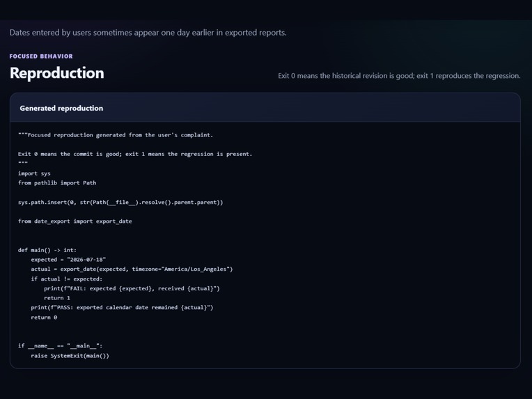This screenshot has width=532, height=399.
Task: Click the 'from date_export import export_date' line
Action: point(75,221)
